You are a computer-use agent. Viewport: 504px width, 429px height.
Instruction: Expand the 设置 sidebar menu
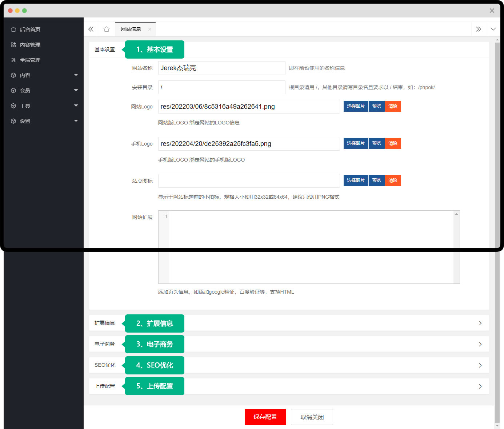44,121
